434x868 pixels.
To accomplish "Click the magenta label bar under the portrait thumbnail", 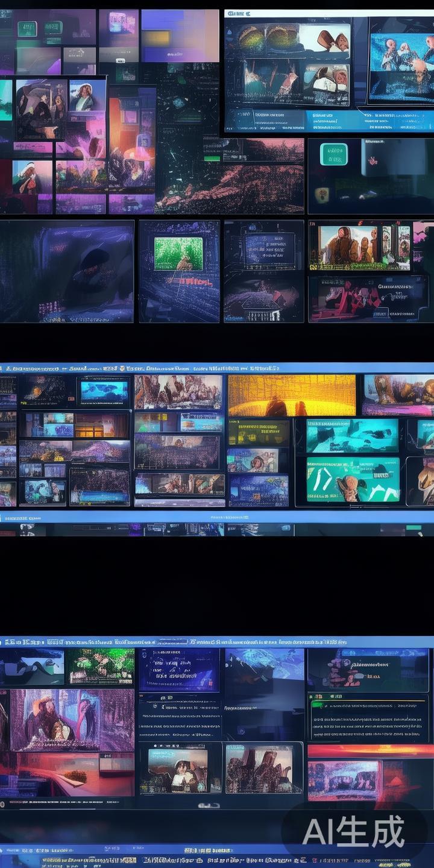I will click(x=33, y=146).
